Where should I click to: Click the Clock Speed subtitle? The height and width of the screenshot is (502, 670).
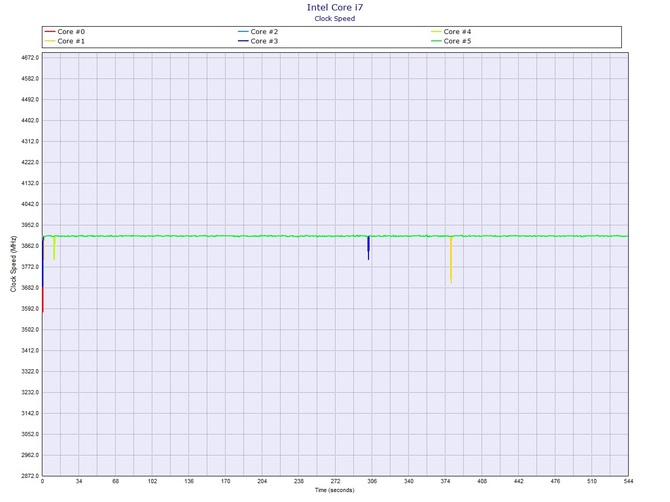pyautogui.click(x=335, y=18)
